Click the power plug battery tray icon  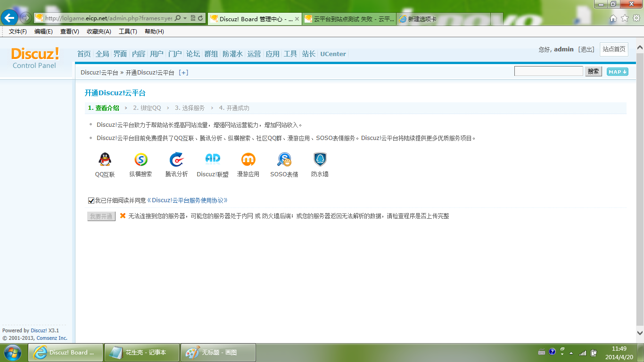coord(594,352)
